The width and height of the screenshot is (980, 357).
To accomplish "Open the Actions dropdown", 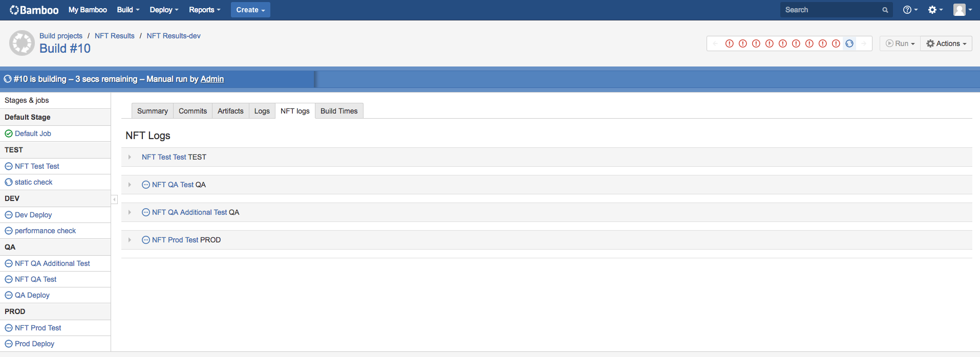I will click(946, 43).
